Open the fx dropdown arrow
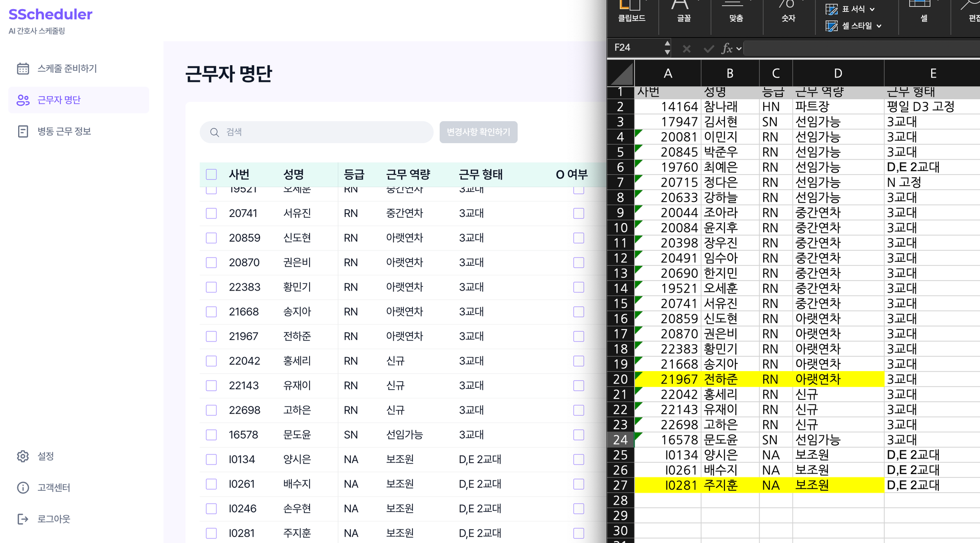The width and height of the screenshot is (980, 543). click(739, 48)
